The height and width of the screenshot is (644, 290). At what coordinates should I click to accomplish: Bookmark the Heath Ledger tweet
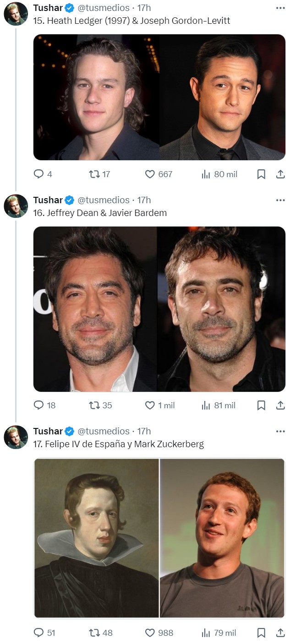pyautogui.click(x=261, y=174)
